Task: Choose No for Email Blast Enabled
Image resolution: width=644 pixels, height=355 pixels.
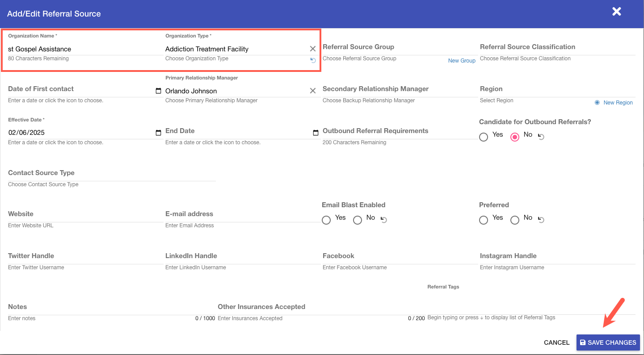Action: (358, 220)
